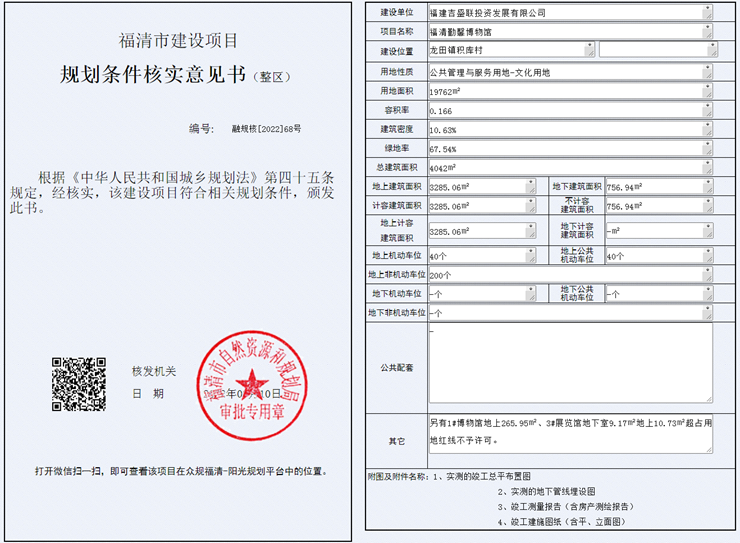The image size is (740, 543).
Task: Click the 地上计容建筑面积 field
Action: tap(482, 231)
